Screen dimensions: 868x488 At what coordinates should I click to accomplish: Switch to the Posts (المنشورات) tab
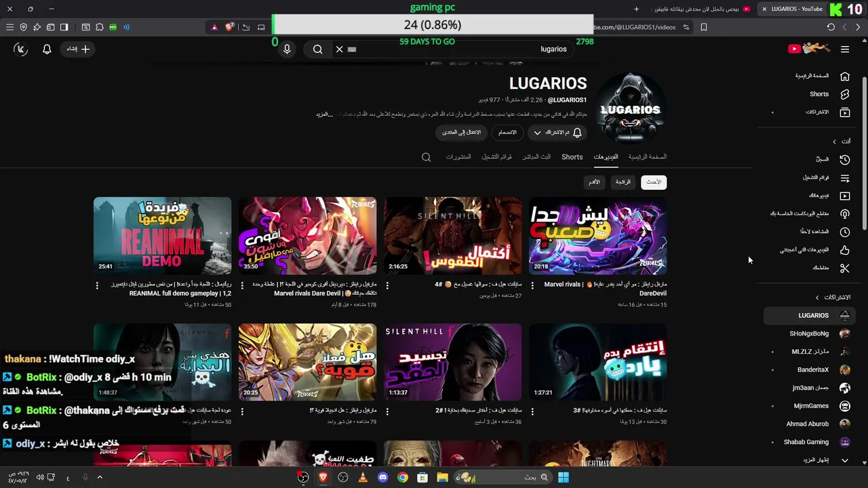458,157
